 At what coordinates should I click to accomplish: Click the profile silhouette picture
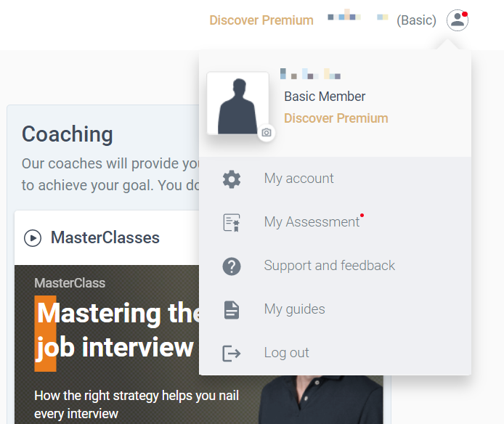[237, 103]
